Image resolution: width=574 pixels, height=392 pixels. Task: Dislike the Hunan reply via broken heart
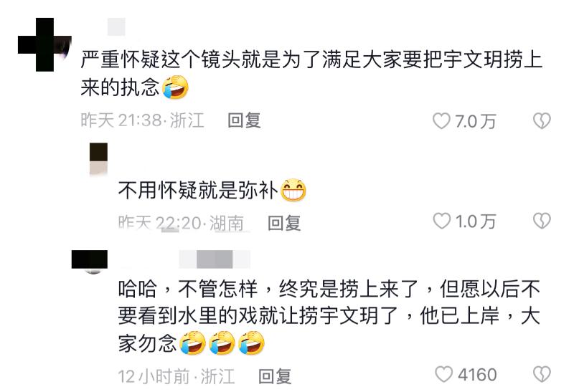[542, 221]
